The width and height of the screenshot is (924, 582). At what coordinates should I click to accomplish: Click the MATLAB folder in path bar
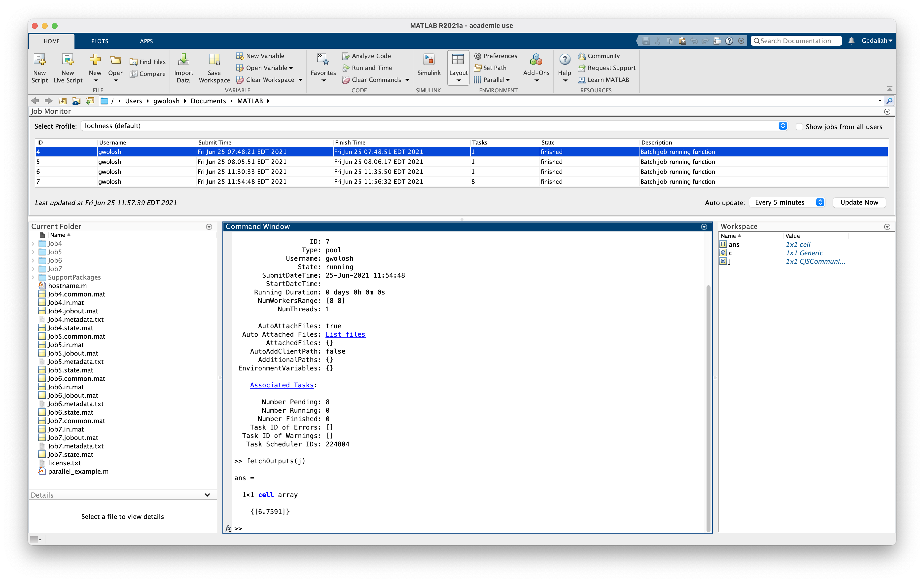click(x=250, y=101)
